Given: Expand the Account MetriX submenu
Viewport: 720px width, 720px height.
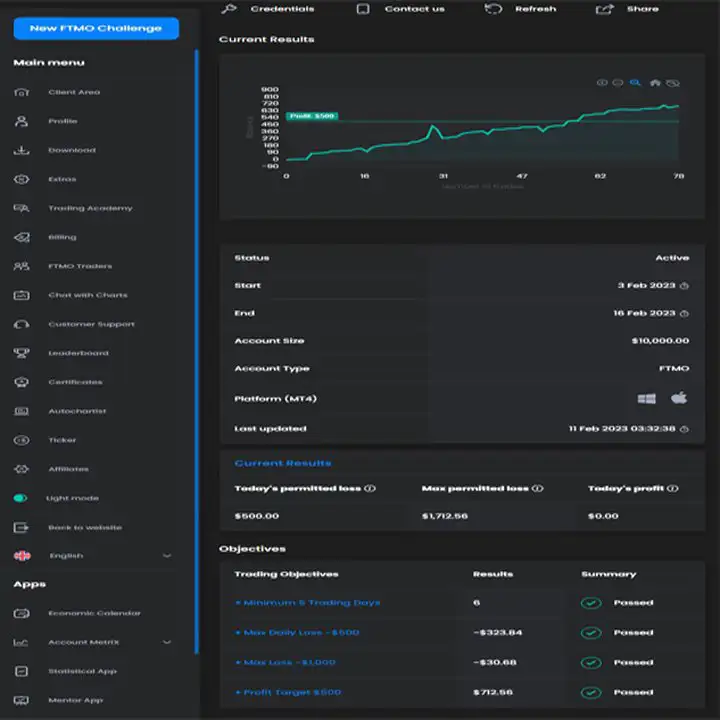Looking at the screenshot, I should pos(166,642).
